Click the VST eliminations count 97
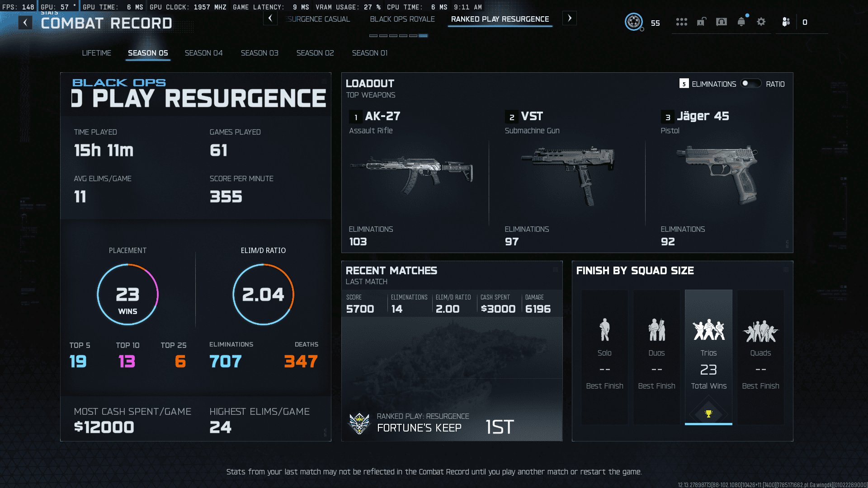Image resolution: width=868 pixels, height=488 pixels. pos(512,241)
